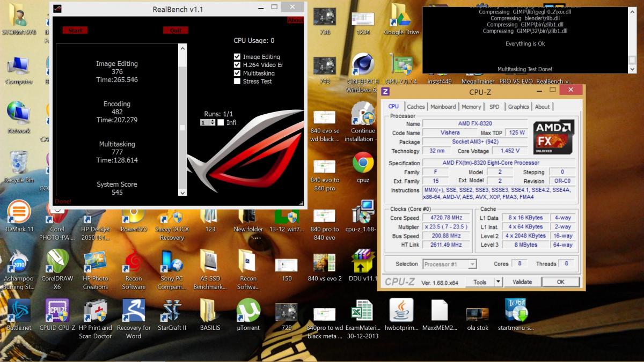Click the RealBench results scrollbar thumb
This screenshot has width=644, height=362.
182,128
